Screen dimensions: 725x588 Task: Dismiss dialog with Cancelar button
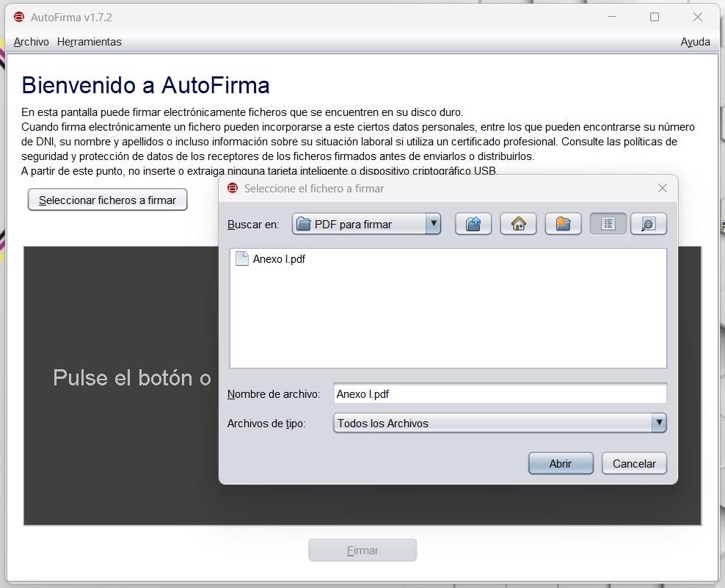point(634,463)
